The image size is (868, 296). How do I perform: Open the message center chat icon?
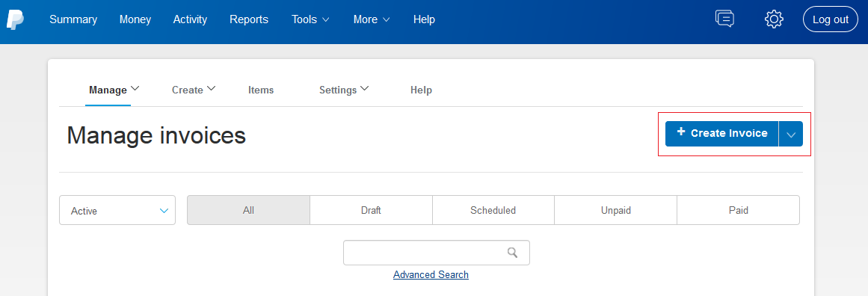pos(724,19)
